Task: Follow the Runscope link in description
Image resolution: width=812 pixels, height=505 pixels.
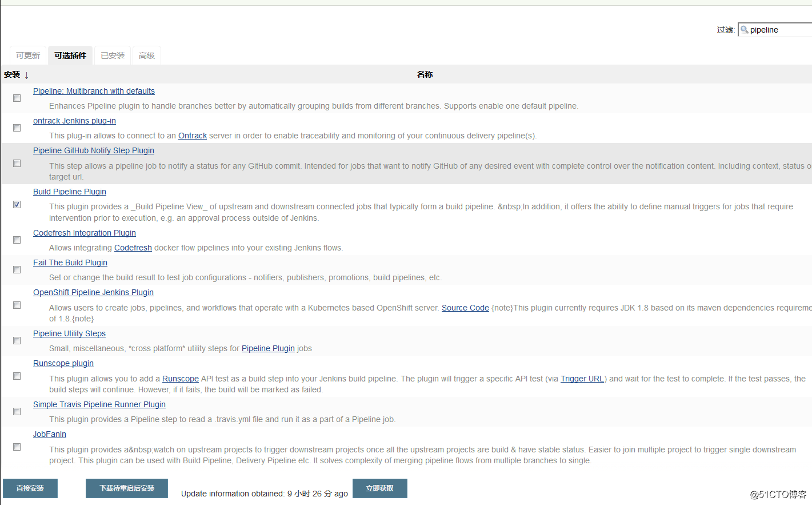Action: tap(181, 379)
